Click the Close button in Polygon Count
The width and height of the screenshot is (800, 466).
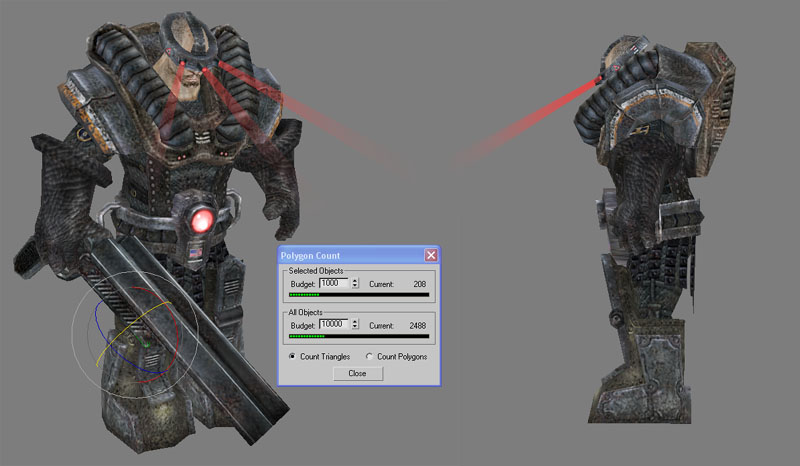coord(358,374)
